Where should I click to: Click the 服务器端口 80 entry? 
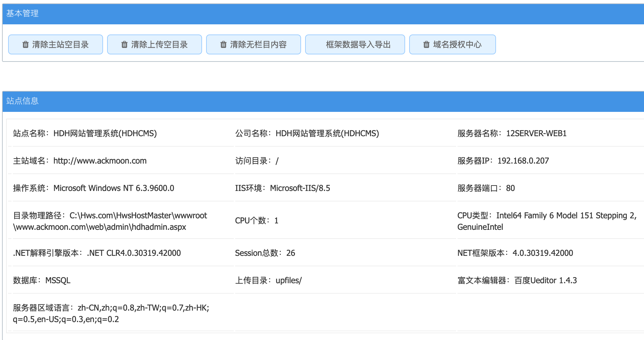click(510, 188)
